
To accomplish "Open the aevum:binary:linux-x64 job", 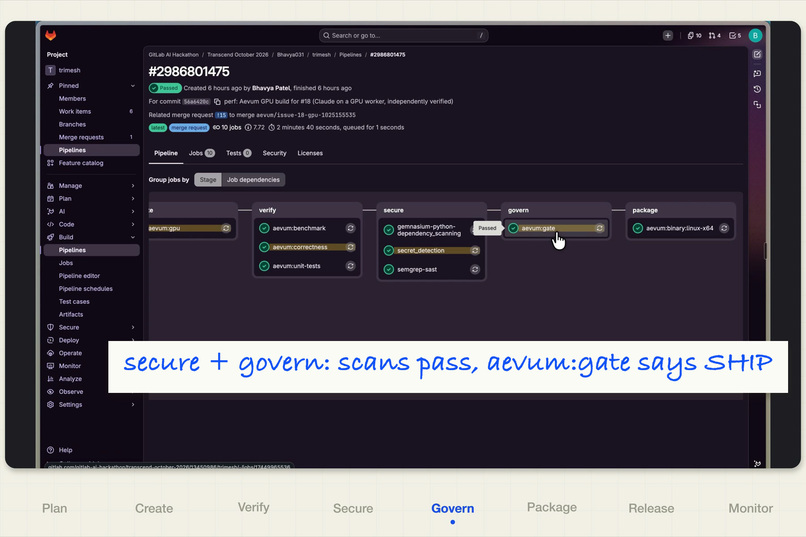I will (x=680, y=228).
